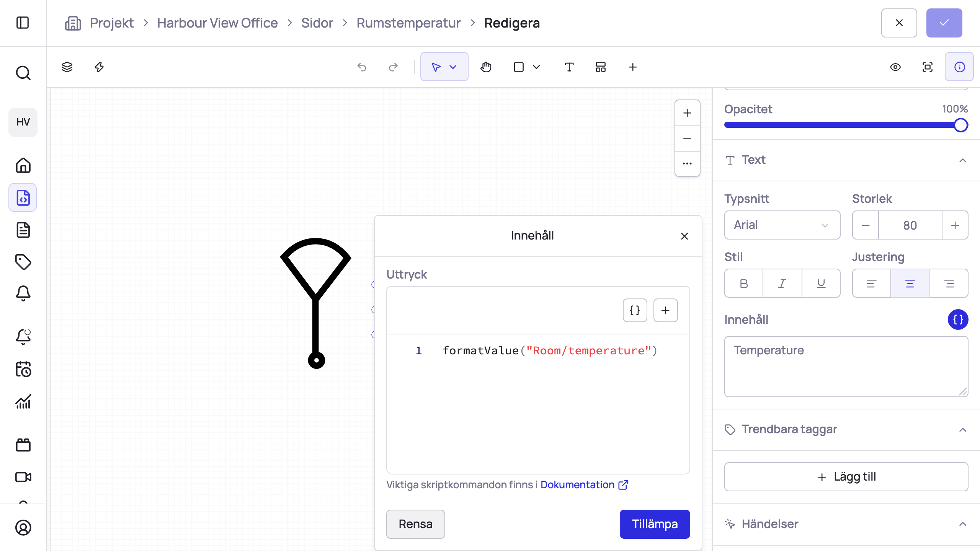Open the tags icon in sidebar
Screen dimensions: 980x551
[x=23, y=262]
